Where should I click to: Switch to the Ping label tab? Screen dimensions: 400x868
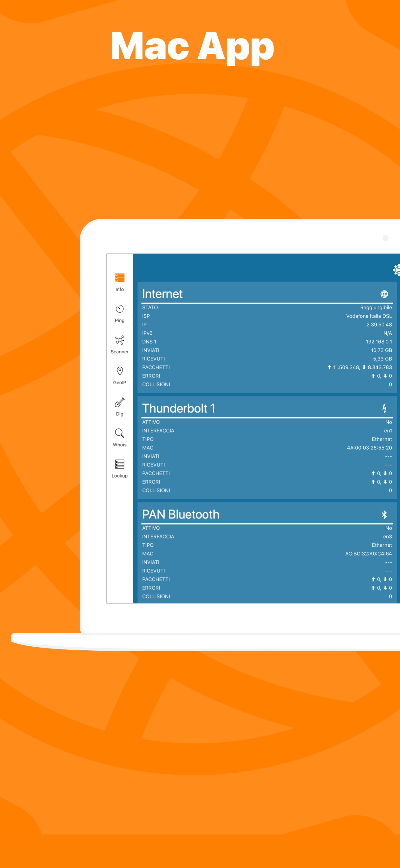tap(119, 320)
